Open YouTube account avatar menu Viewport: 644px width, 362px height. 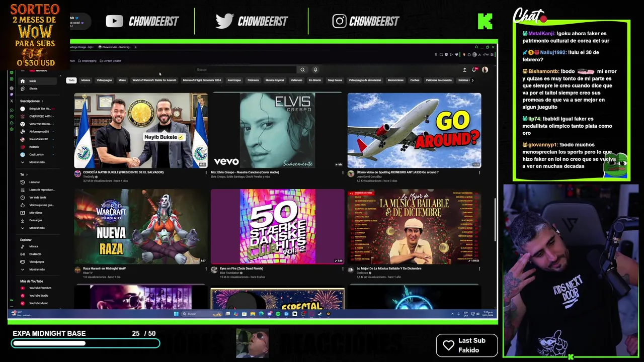485,70
